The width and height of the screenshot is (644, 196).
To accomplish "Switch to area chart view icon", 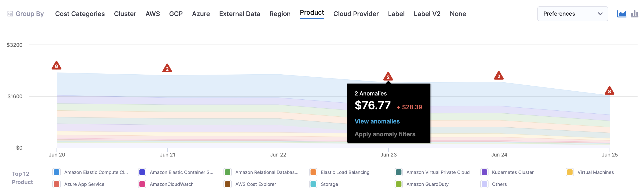I will (621, 14).
